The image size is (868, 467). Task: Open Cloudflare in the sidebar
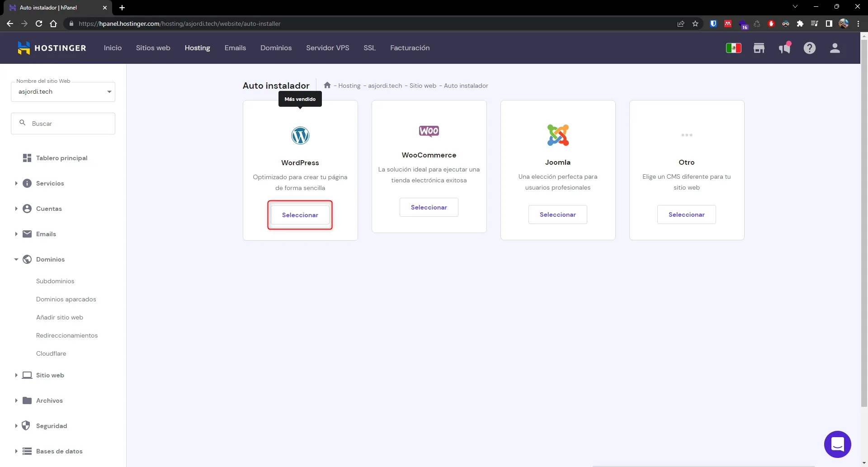(51, 353)
